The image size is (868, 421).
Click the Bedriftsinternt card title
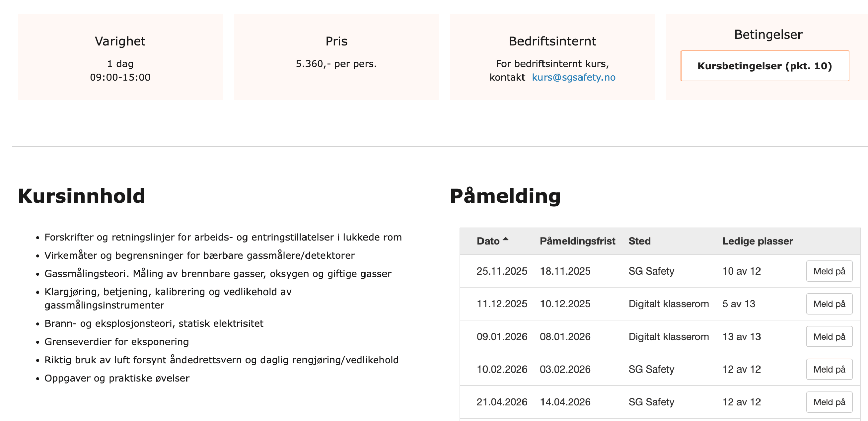[x=552, y=41]
